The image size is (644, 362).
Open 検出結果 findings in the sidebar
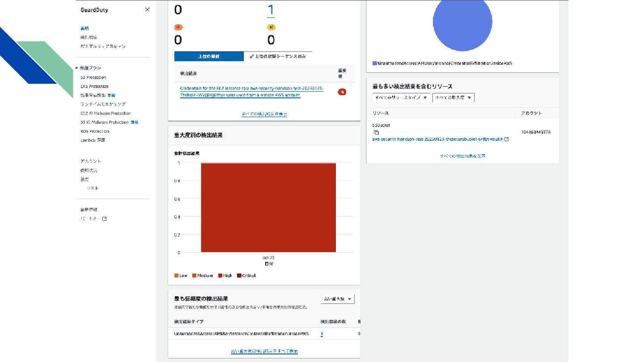pyautogui.click(x=89, y=37)
